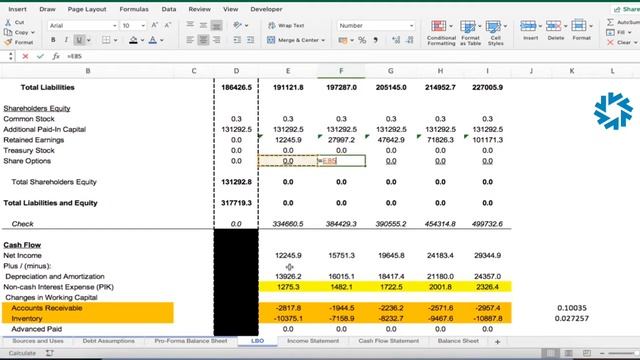Click the Copy icon in the clipboard group

[8, 32]
